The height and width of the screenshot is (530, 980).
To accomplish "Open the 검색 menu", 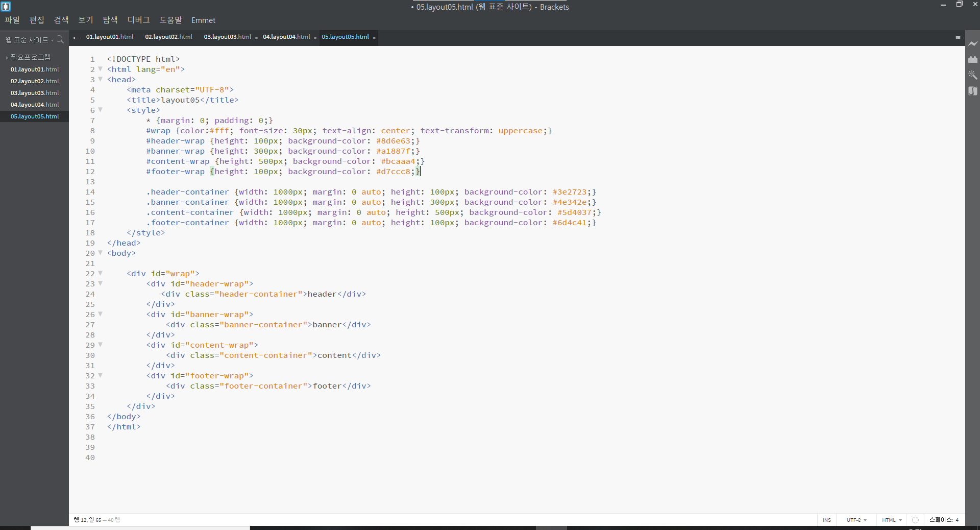I will click(61, 20).
